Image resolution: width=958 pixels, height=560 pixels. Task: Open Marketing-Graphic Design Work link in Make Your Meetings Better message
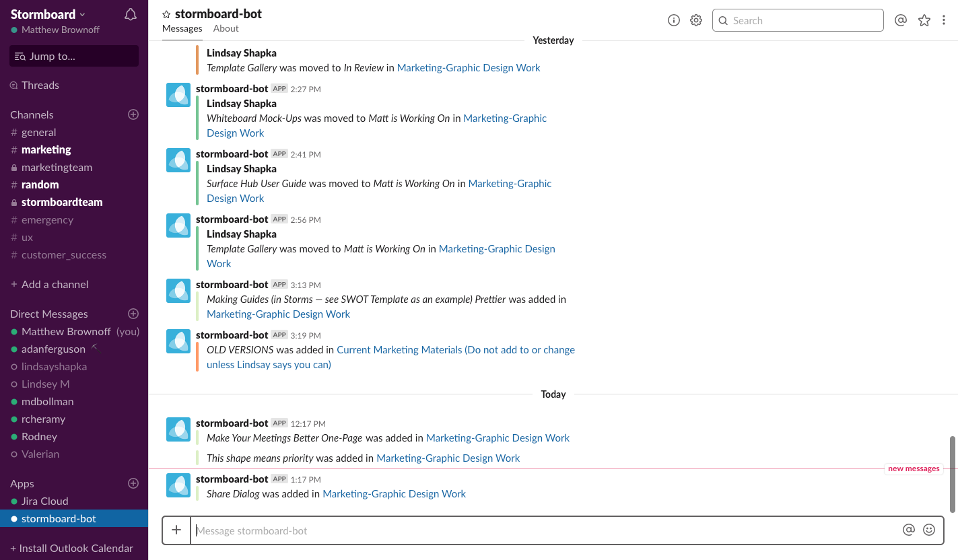pyautogui.click(x=498, y=438)
